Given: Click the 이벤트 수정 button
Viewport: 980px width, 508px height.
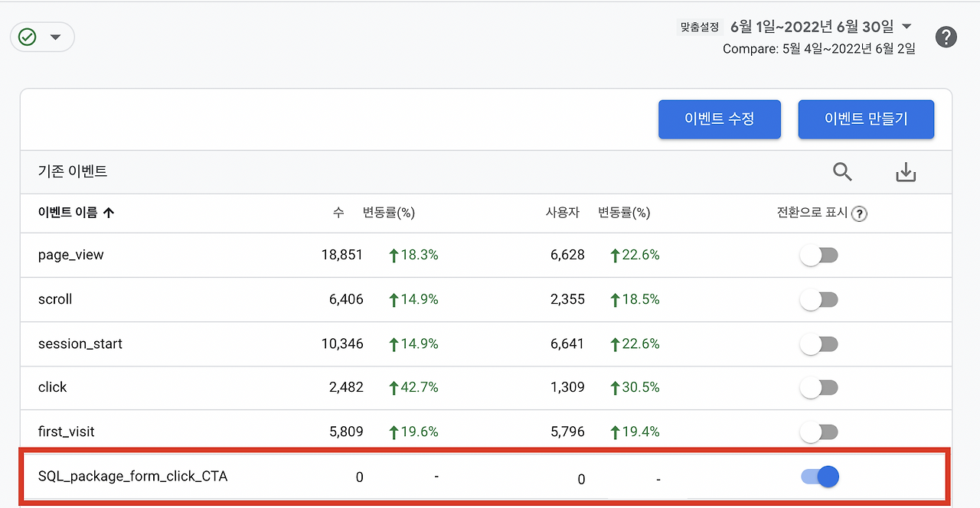Looking at the screenshot, I should [720, 119].
